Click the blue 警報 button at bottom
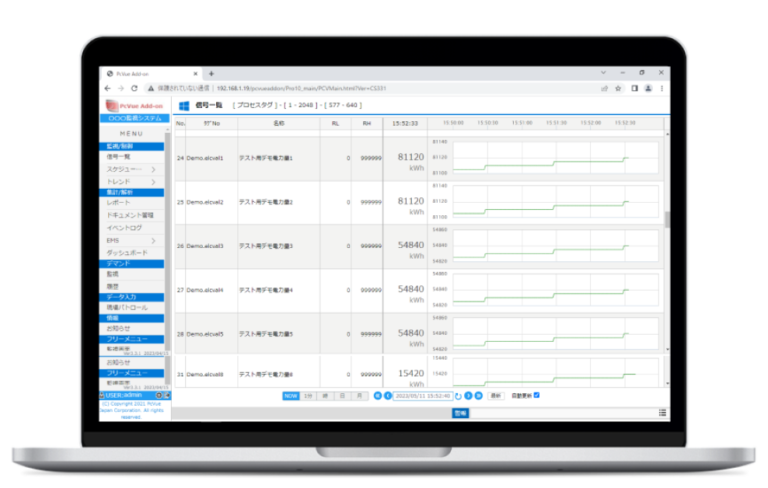This screenshot has width=768, height=488. coord(460,412)
